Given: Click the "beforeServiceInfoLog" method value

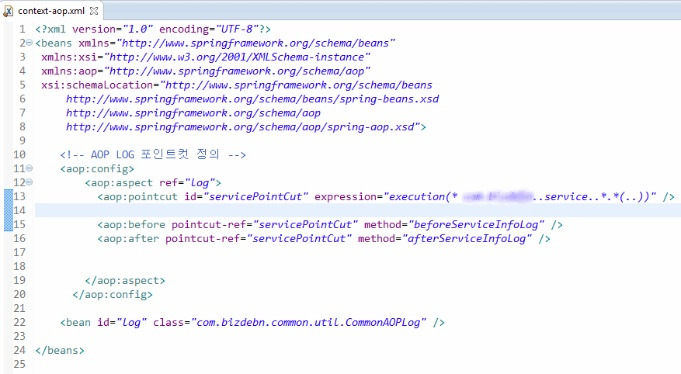Looking at the screenshot, I should 476,225.
